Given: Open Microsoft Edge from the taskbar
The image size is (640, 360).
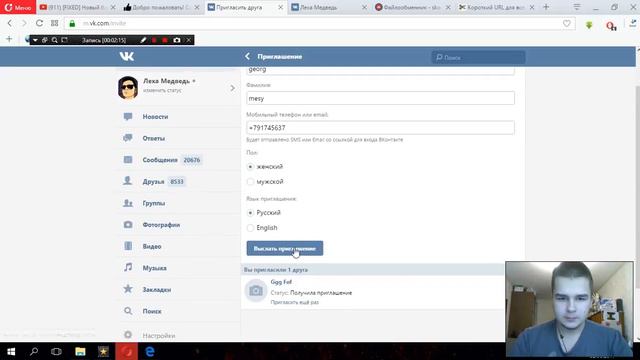Looking at the screenshot, I should point(150,351).
